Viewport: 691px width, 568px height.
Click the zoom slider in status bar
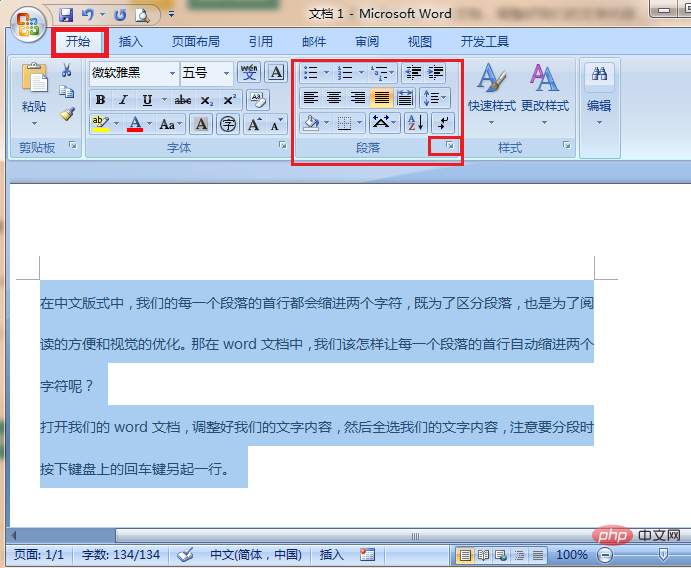click(663, 555)
